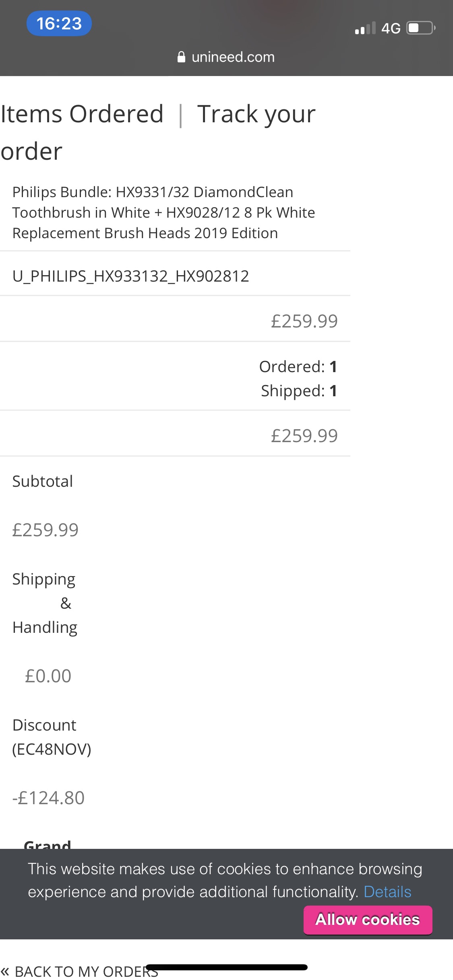The width and height of the screenshot is (453, 980).
Task: Tap the iOS home indicator bar
Action: point(227,967)
